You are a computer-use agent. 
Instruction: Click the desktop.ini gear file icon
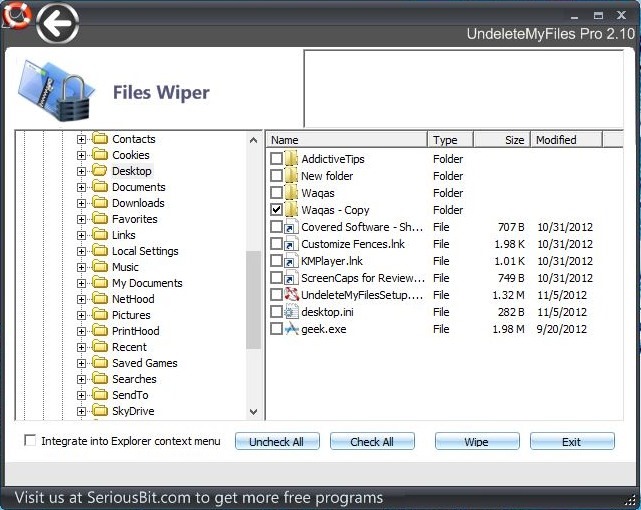coord(291,312)
